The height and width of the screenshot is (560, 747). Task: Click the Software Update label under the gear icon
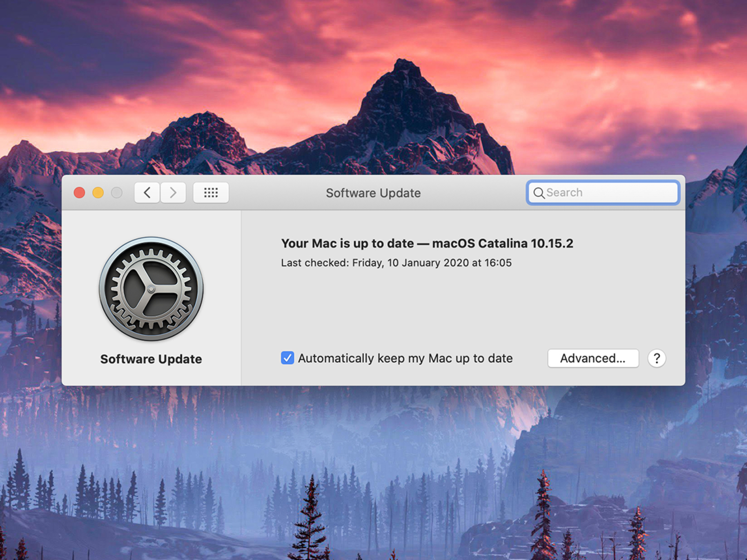[x=151, y=359]
